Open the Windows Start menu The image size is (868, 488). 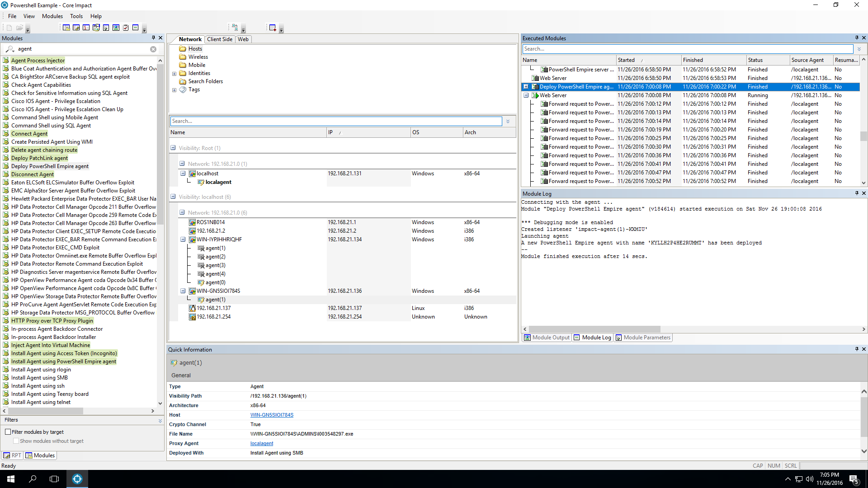[x=11, y=479]
